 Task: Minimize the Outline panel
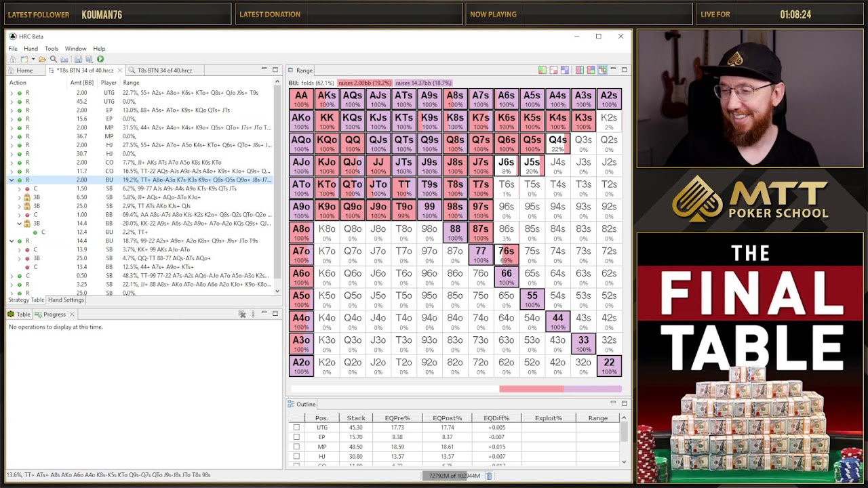click(613, 403)
